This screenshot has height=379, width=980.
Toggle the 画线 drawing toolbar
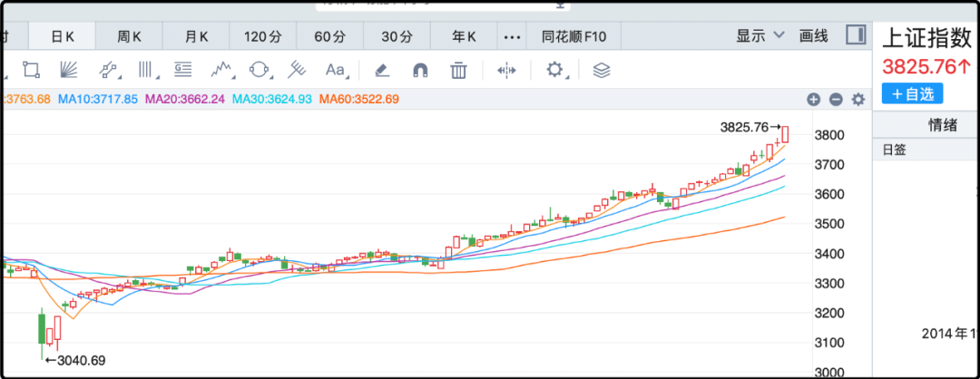(813, 36)
